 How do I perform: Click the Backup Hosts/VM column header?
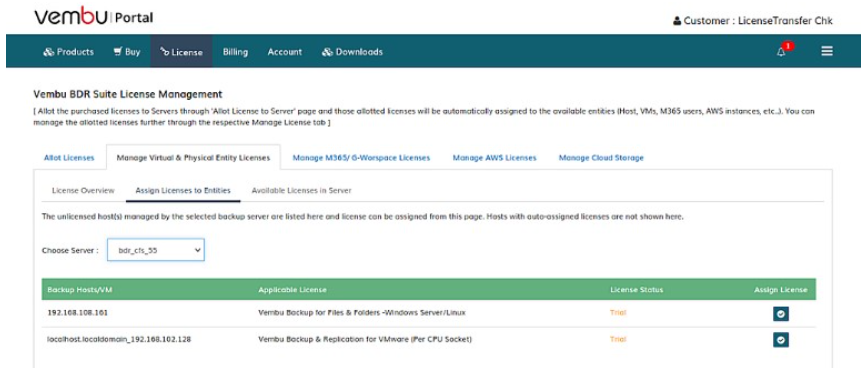pos(80,289)
